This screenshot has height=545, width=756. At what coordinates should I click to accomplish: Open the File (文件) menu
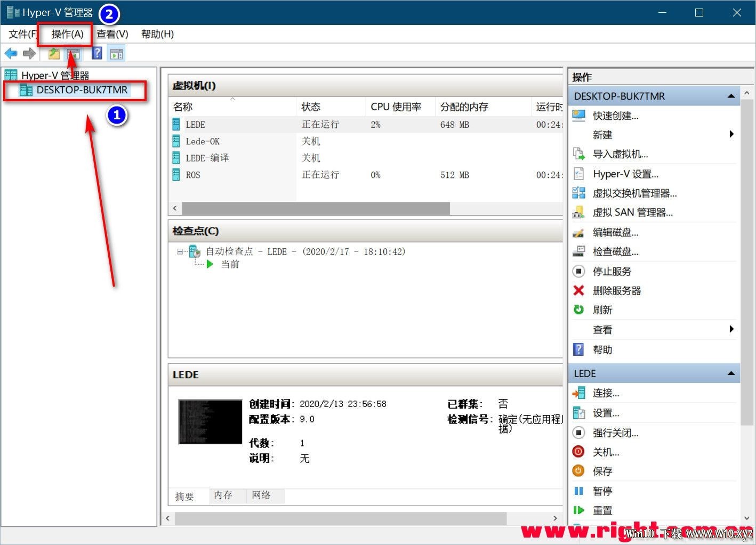(x=22, y=34)
